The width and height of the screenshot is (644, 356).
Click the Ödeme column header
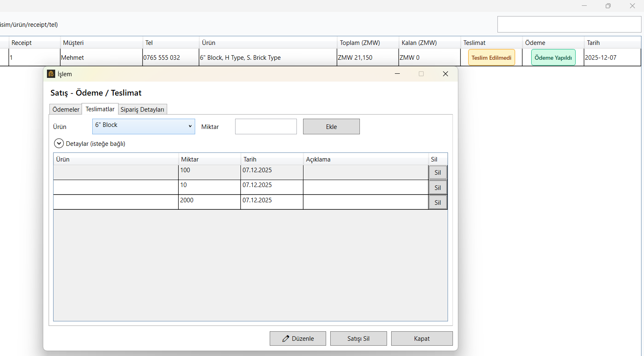(x=553, y=42)
